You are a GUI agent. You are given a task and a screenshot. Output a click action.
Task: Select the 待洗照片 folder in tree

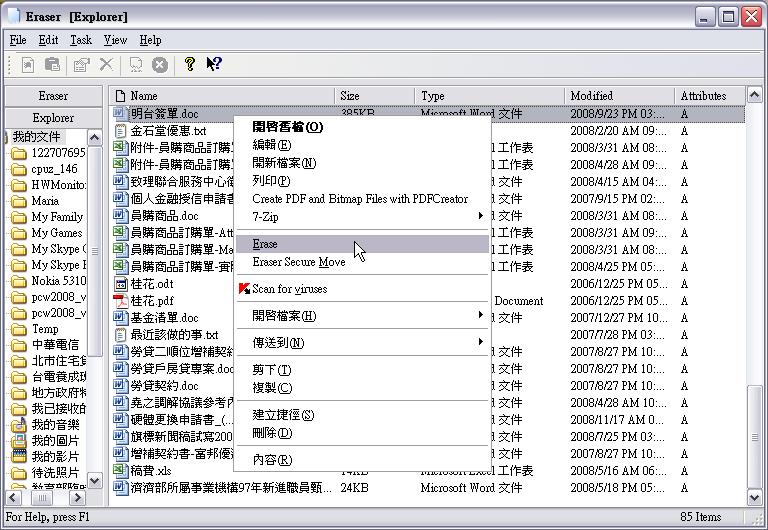click(55, 473)
